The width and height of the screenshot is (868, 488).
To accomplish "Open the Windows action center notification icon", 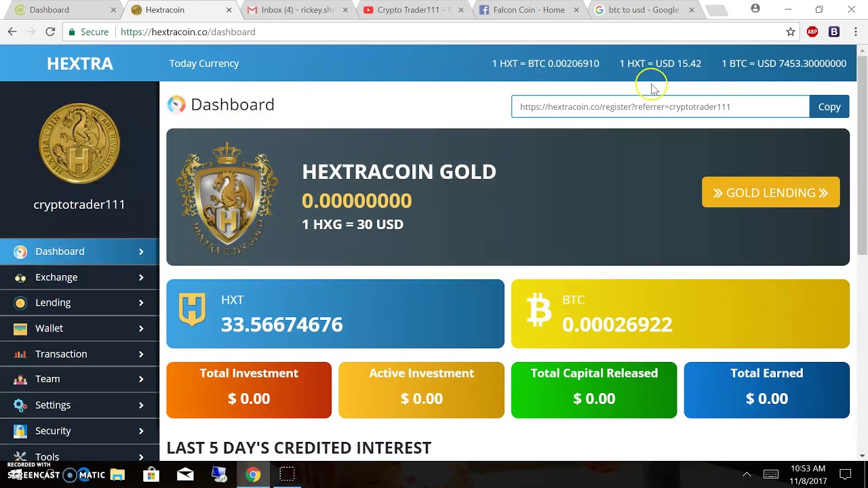I will 846,474.
